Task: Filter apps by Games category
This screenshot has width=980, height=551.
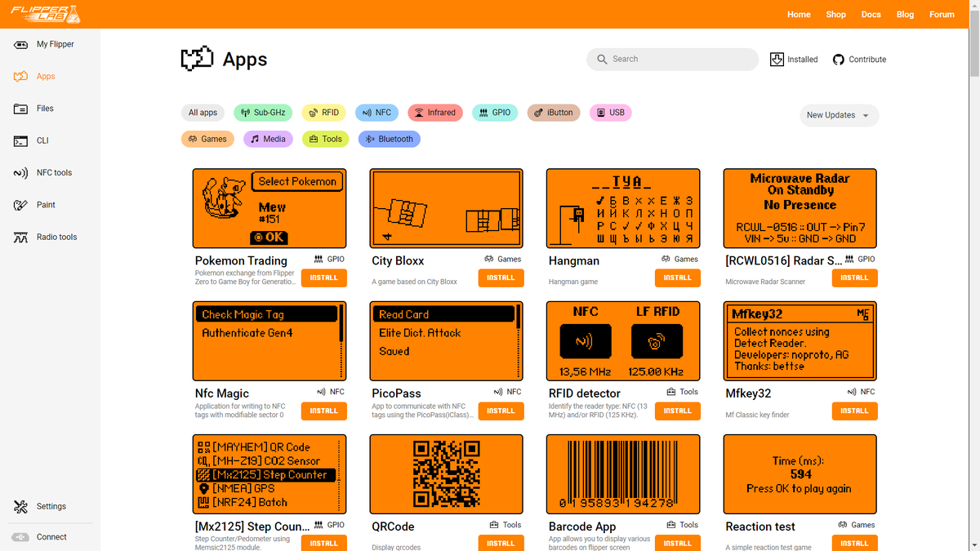Action: tap(207, 139)
